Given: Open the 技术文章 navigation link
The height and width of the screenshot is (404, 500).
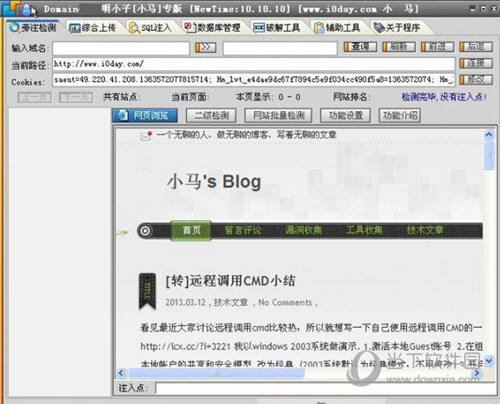Looking at the screenshot, I should 425,230.
